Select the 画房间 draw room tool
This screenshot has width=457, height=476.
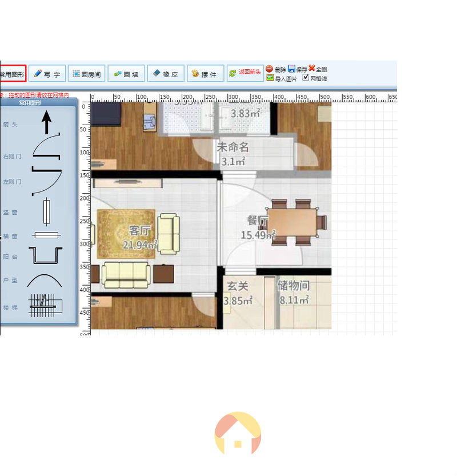(86, 74)
